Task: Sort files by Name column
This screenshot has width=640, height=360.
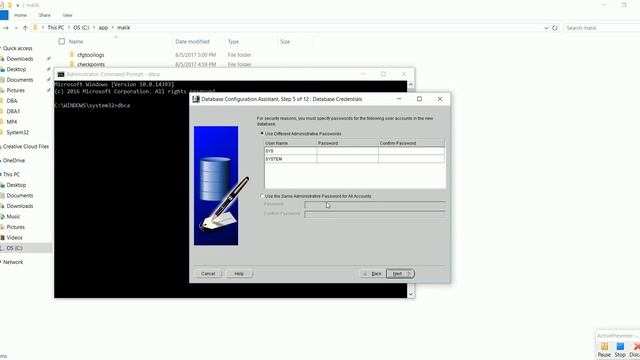Action: click(76, 42)
